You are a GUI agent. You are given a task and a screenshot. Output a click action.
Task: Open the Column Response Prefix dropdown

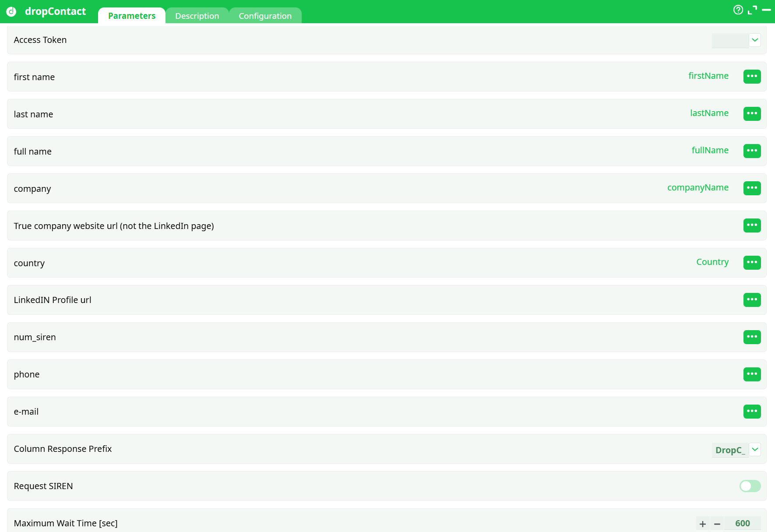click(755, 450)
